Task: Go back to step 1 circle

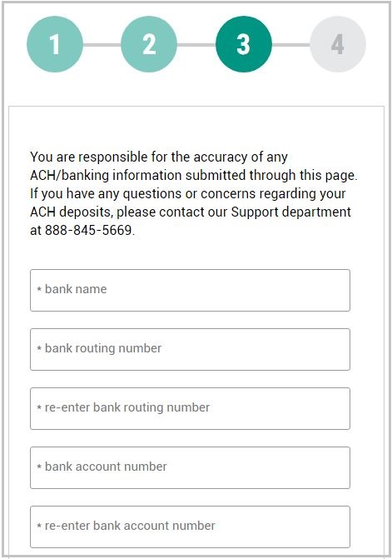Action: (55, 44)
